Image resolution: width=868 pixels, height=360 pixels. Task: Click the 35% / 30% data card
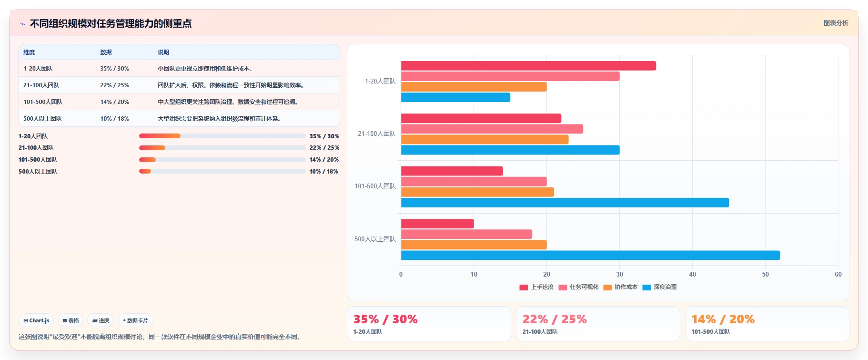point(429,324)
